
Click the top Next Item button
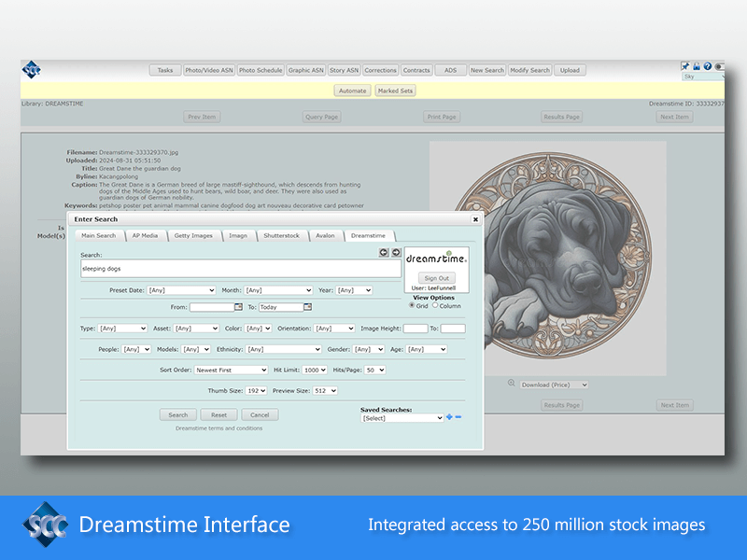(674, 118)
